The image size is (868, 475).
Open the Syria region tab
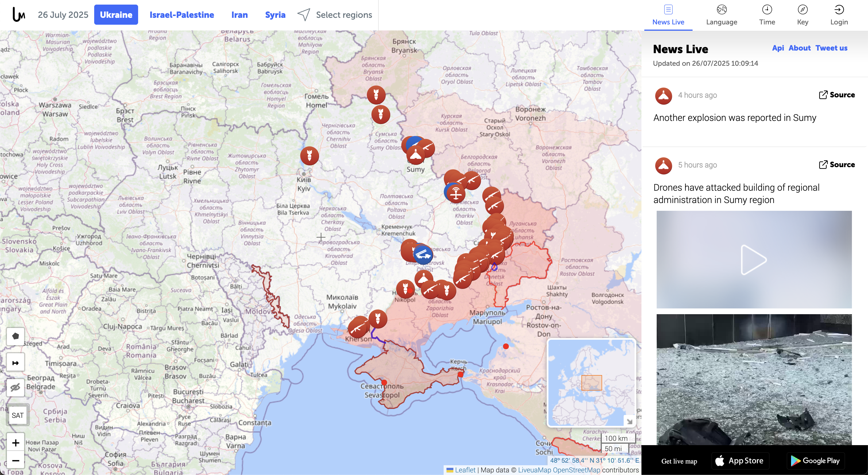275,15
